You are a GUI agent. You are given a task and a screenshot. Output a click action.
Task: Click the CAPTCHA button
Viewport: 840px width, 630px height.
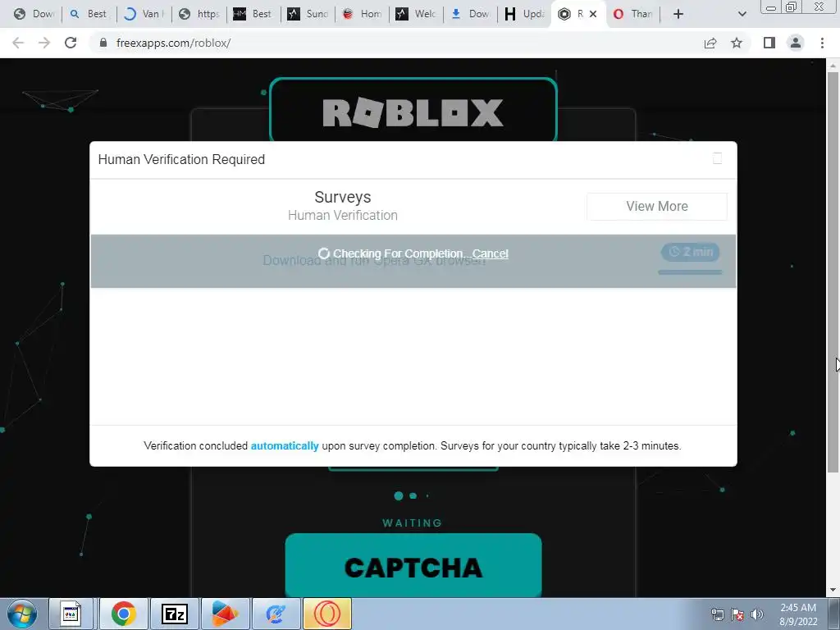(413, 565)
